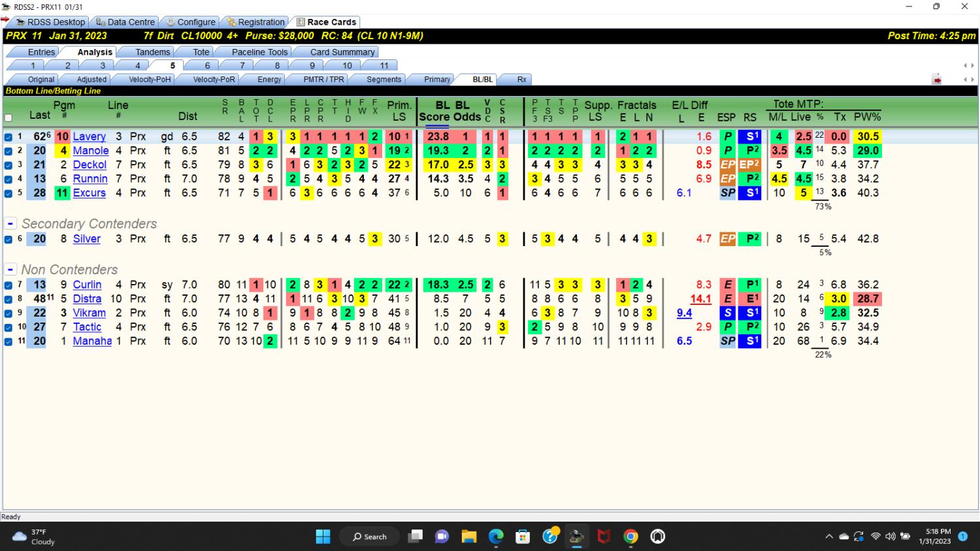This screenshot has width=980, height=551.
Task: Open Microsoft Store from taskbar
Action: pyautogui.click(x=523, y=537)
